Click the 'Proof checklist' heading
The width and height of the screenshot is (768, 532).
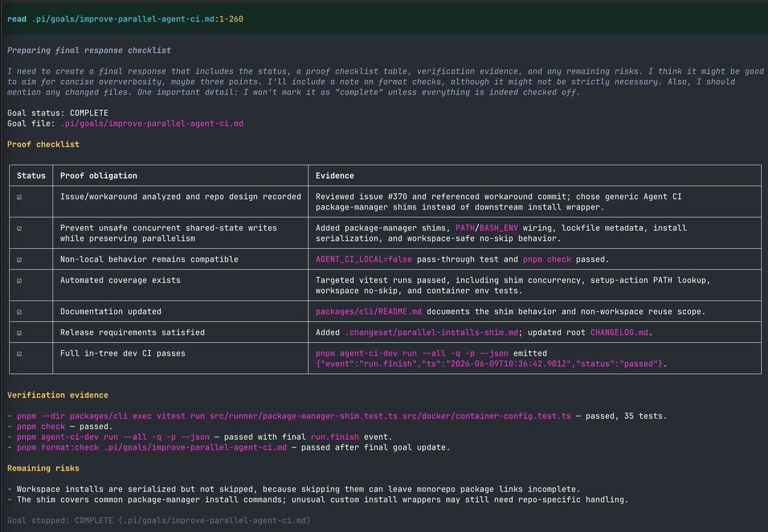click(x=43, y=144)
